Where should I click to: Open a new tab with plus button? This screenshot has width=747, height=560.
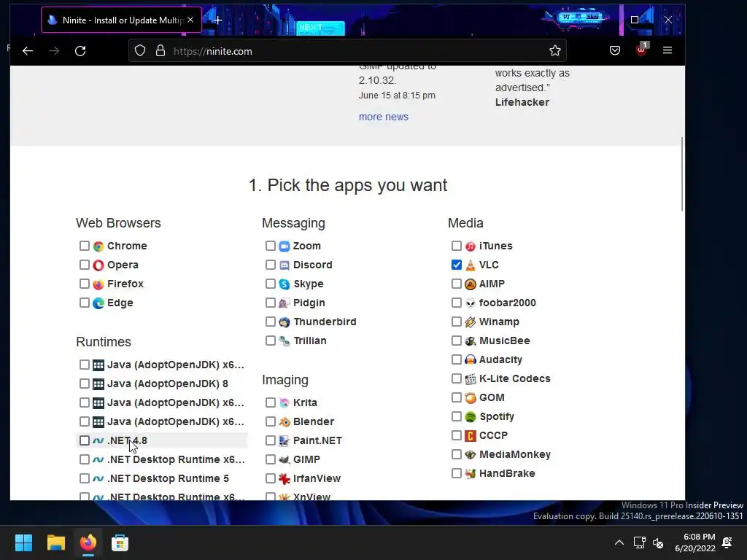pos(217,20)
